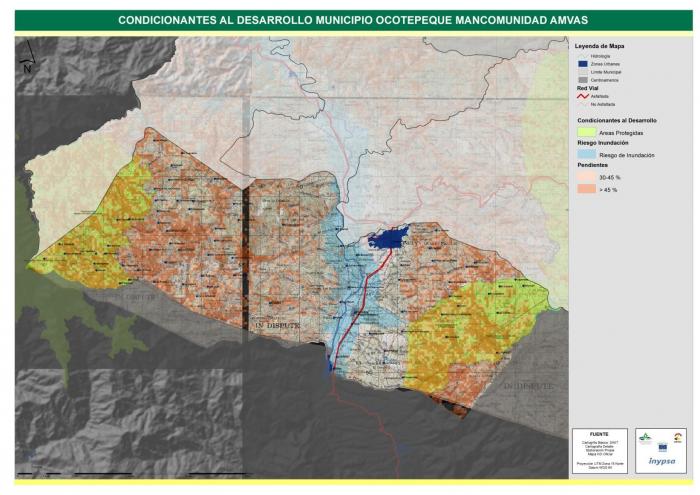Select the > 45 % slope swatch
700x495 pixels.
[x=584, y=190]
